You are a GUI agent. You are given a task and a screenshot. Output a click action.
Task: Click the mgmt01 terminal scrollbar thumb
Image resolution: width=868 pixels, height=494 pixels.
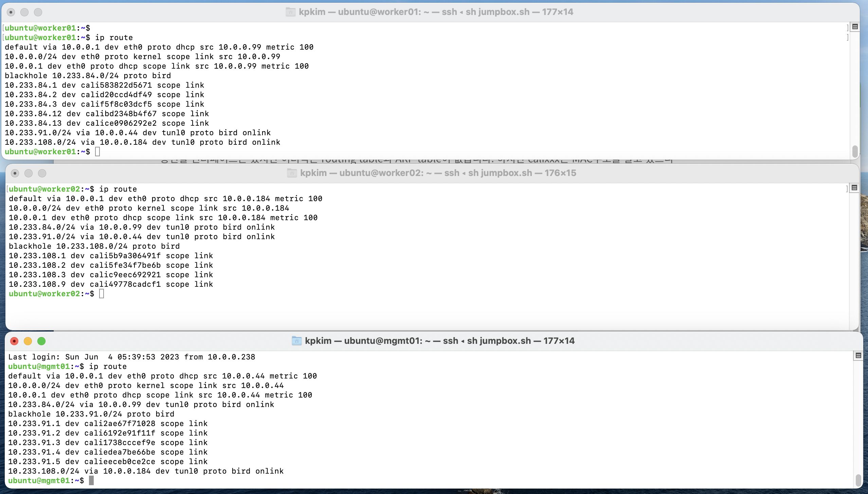(x=858, y=480)
